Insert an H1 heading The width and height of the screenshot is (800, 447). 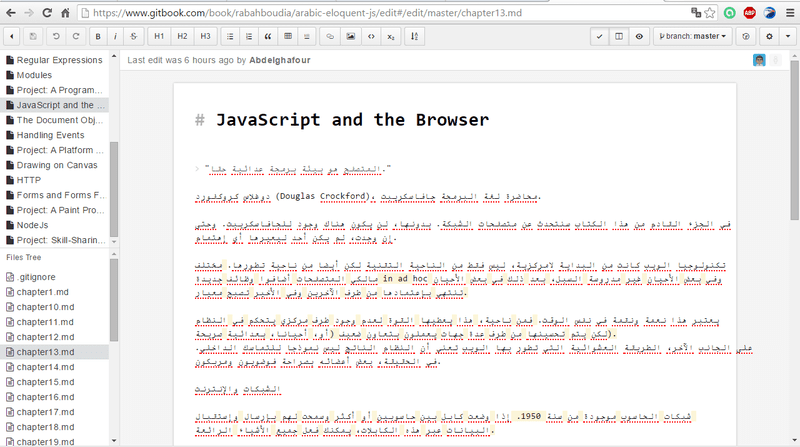[159, 36]
